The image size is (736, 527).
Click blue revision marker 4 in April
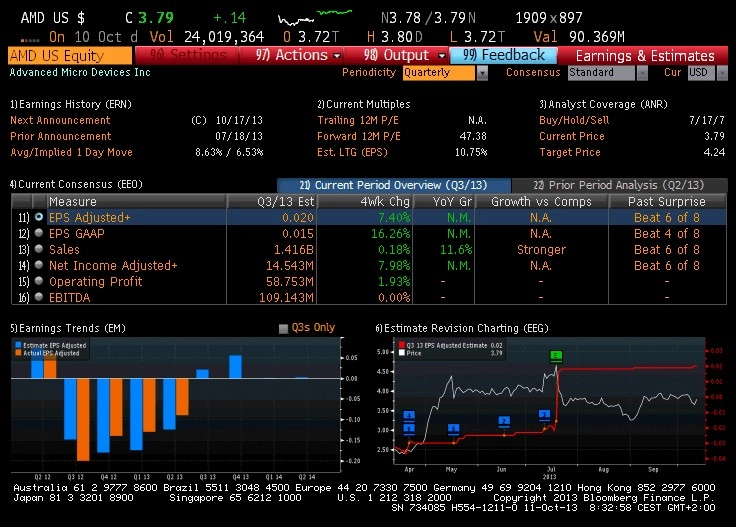(409, 416)
